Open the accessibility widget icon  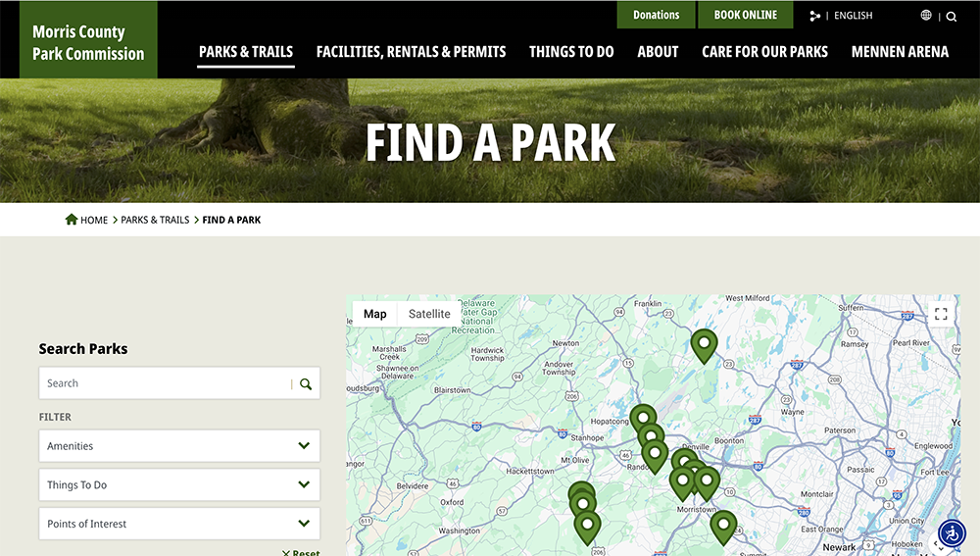952,532
